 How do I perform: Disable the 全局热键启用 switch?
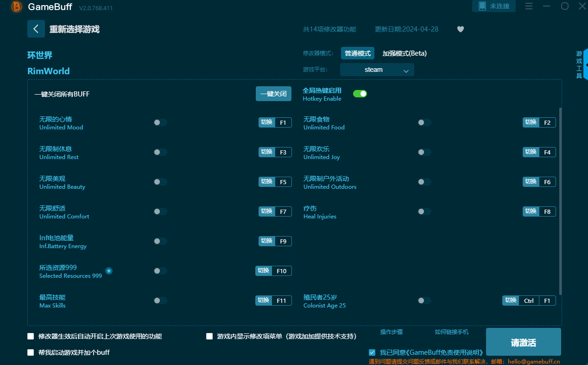(360, 93)
